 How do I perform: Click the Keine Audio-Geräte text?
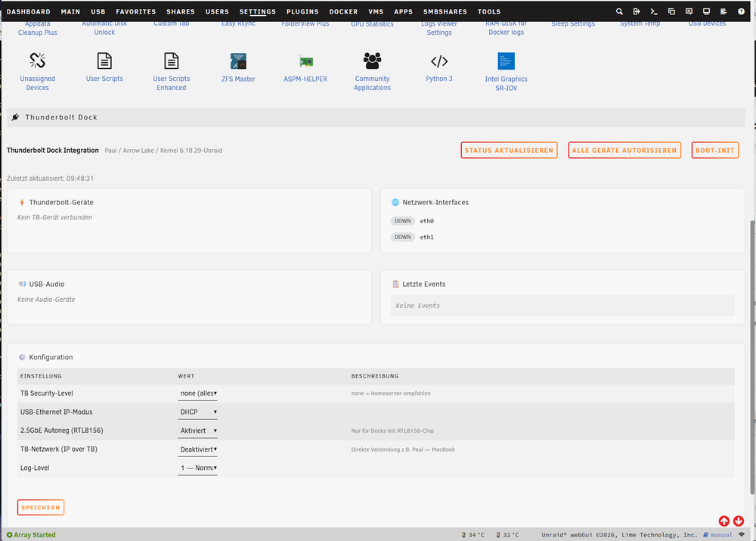(x=46, y=300)
